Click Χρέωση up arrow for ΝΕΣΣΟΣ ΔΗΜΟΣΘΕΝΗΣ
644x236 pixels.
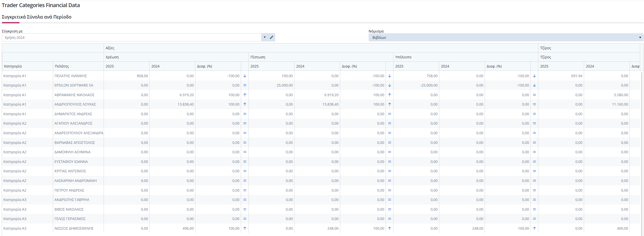coord(245,228)
